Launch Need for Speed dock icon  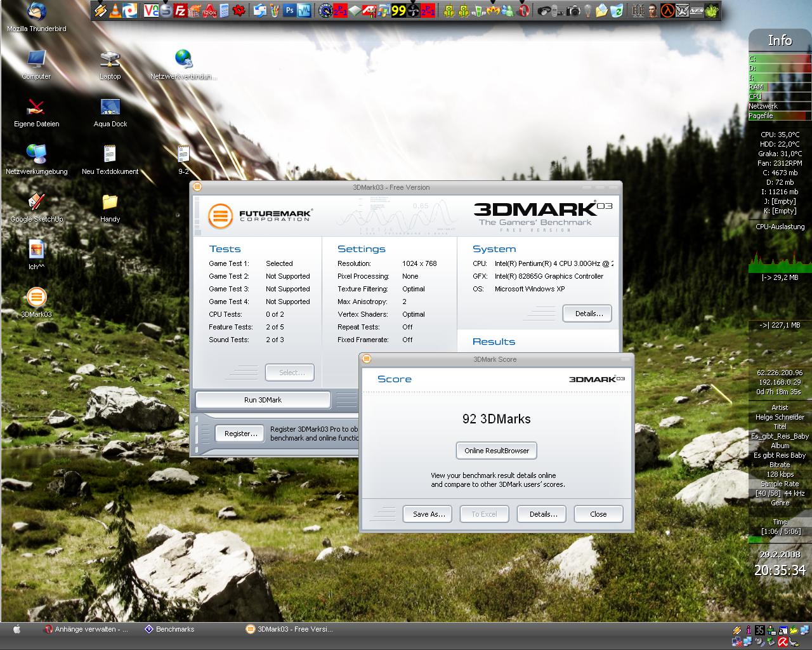[696, 10]
